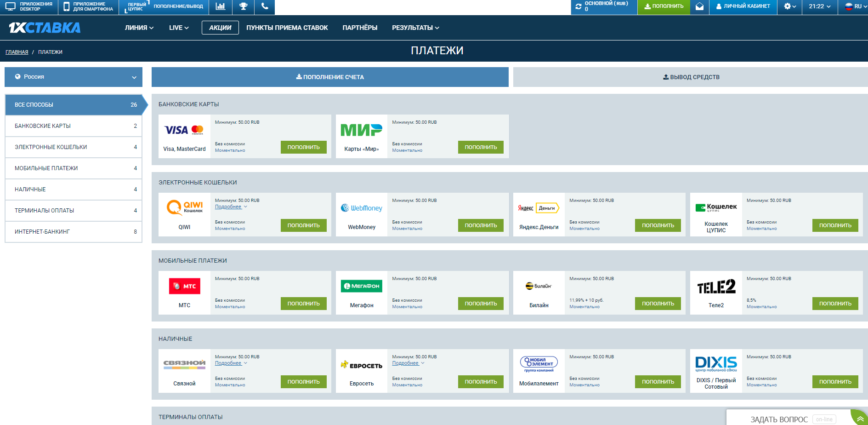This screenshot has width=868, height=425.
Task: Open the Россия country dropdown
Action: 74,77
